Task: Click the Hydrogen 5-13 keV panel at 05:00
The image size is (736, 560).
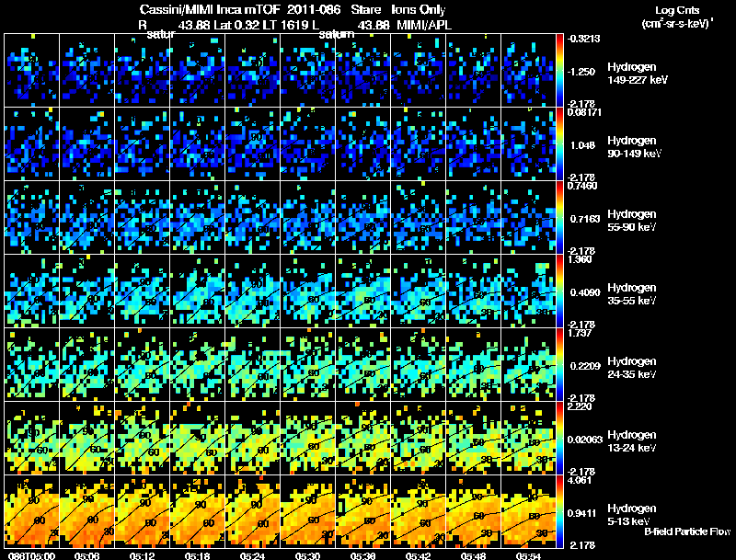Action: pos(32,511)
